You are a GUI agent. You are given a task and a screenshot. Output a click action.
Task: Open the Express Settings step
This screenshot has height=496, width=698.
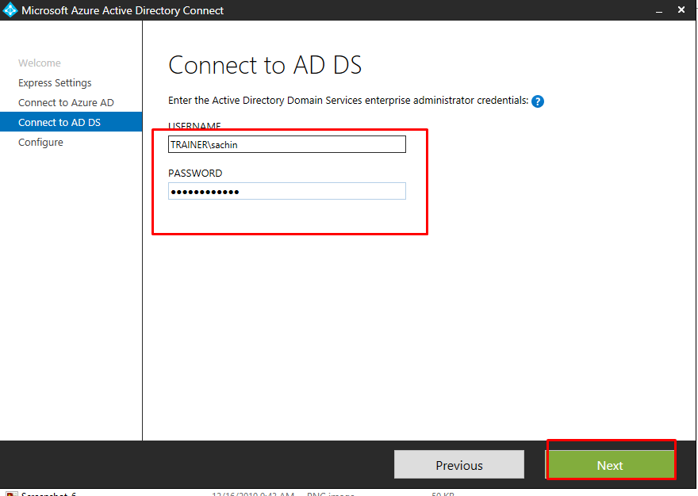point(54,83)
